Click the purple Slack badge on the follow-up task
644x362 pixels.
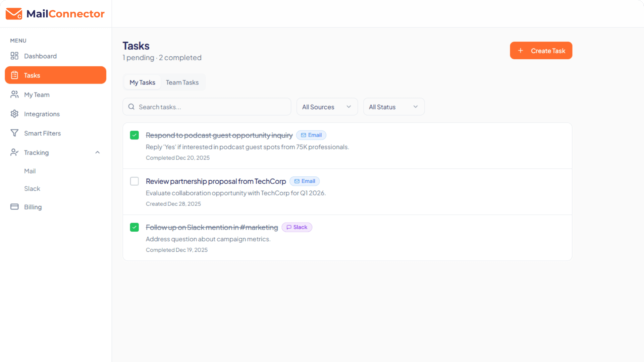point(297,227)
